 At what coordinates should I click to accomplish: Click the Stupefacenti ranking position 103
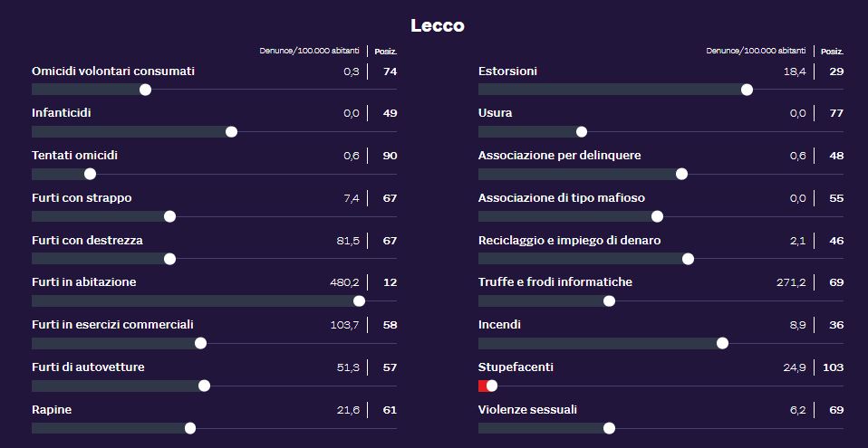point(832,367)
